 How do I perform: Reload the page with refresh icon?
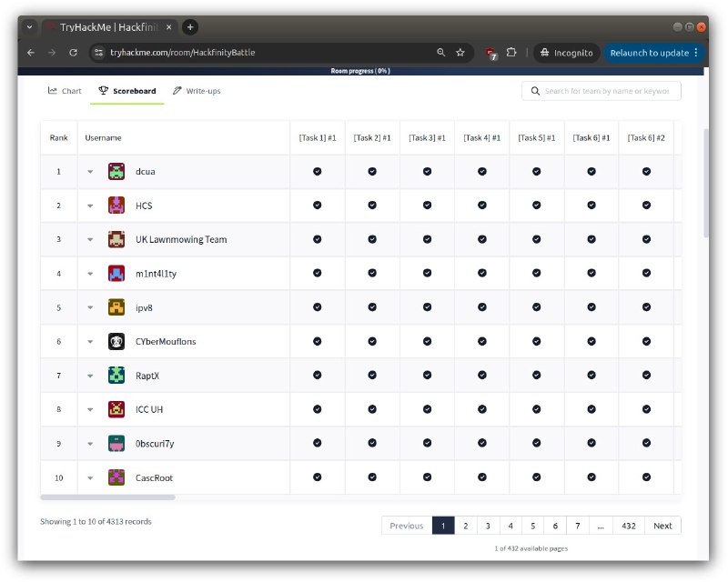(x=74, y=53)
